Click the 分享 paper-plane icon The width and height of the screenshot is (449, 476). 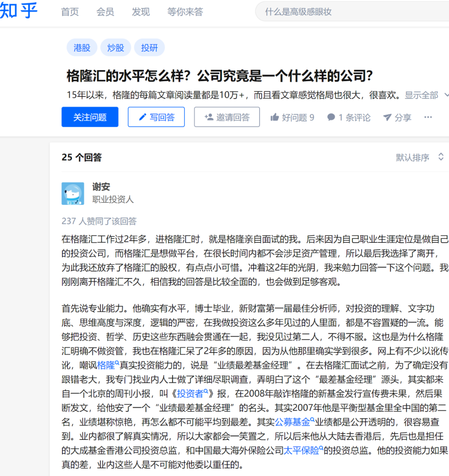tap(387, 117)
